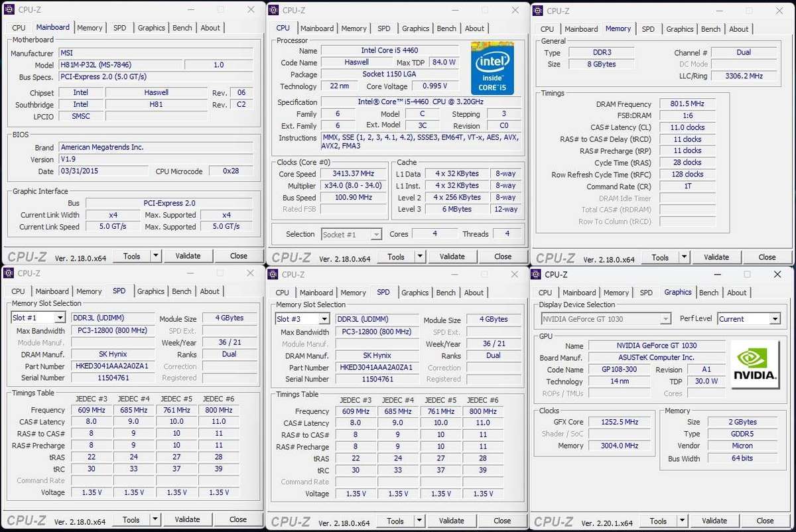Image resolution: width=796 pixels, height=532 pixels.
Task: Click '11504761' serial number in Slot #3 window
Action: click(377, 379)
